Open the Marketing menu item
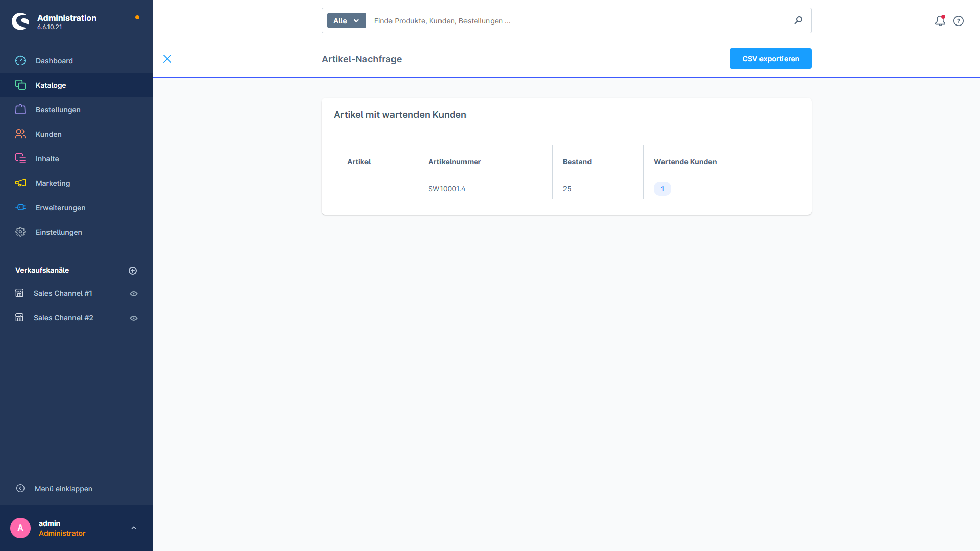Image resolution: width=980 pixels, height=551 pixels. (x=77, y=183)
